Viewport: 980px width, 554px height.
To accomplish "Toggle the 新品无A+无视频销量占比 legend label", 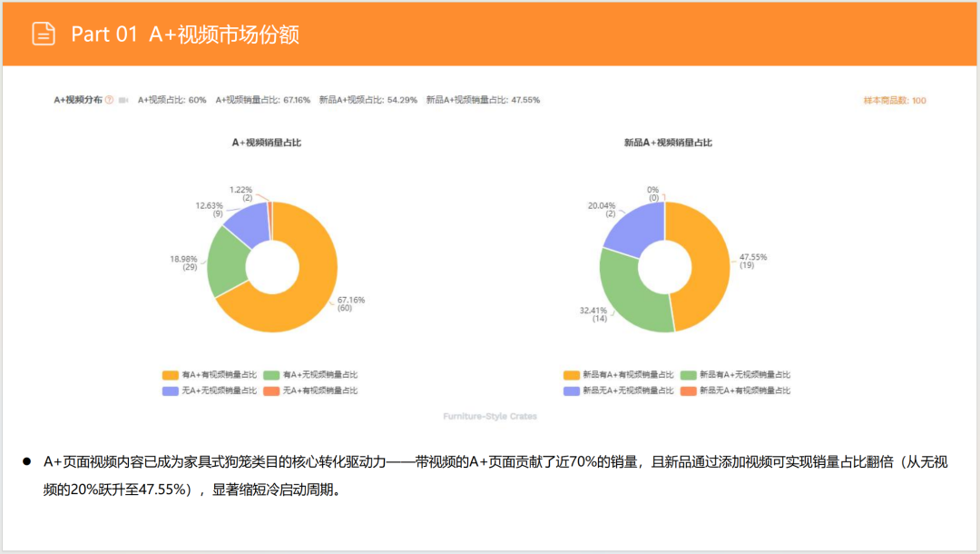I will coord(628,391).
